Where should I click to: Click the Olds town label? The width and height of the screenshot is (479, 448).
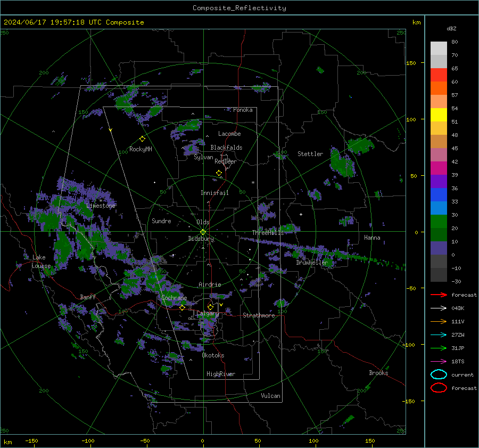[x=203, y=222]
